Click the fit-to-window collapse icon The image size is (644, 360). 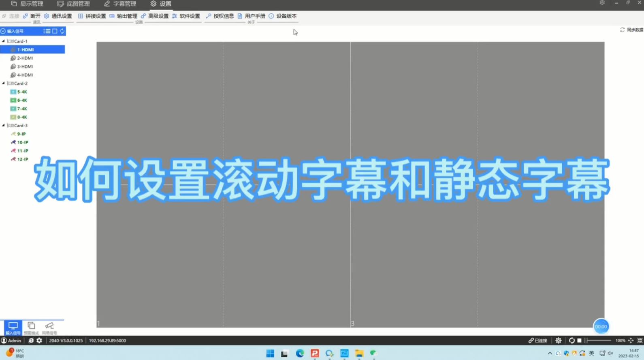point(640,341)
